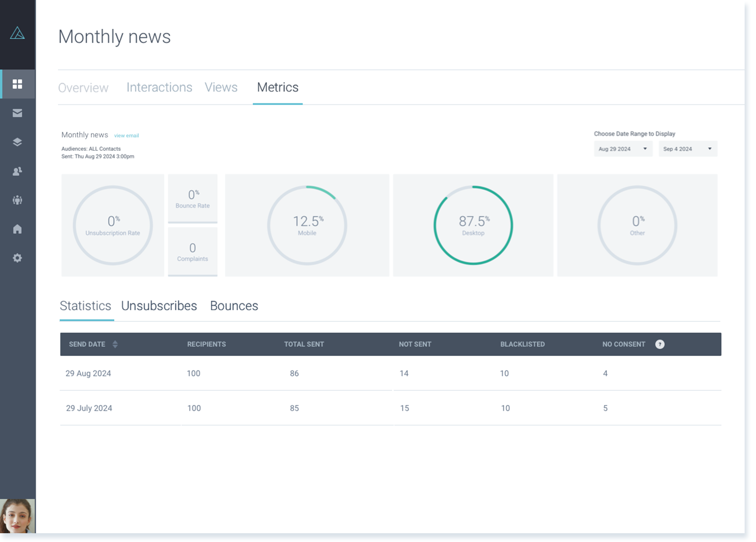The image size is (756, 542).
Task: Click the triangle logo at top left
Action: click(18, 33)
